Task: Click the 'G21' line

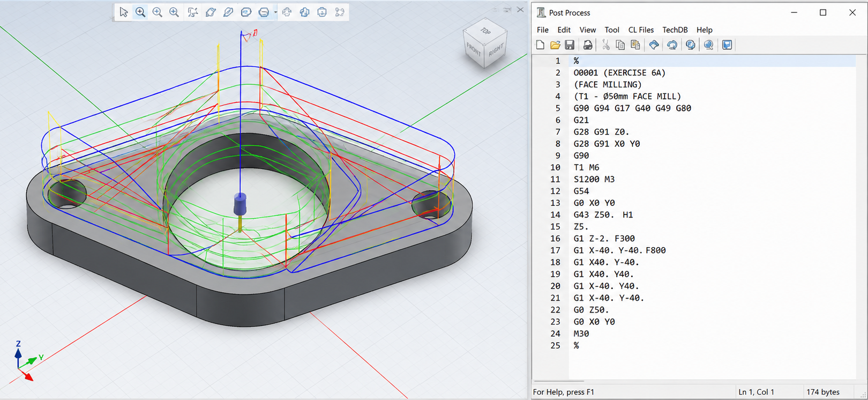Action: [581, 120]
